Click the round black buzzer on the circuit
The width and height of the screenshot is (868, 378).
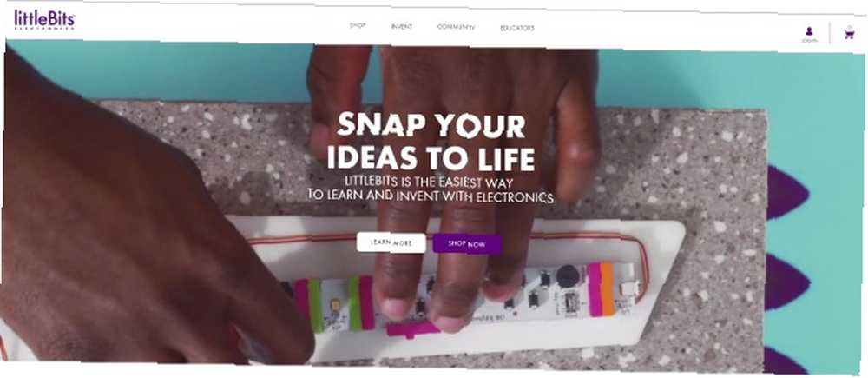tap(567, 275)
